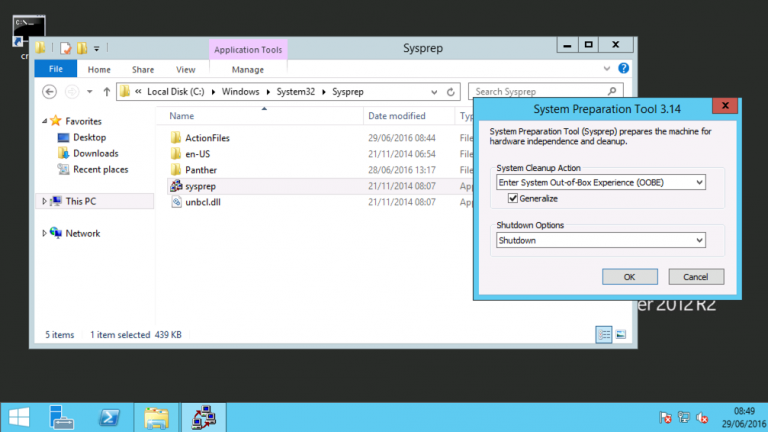This screenshot has width=768, height=432.
Task: Select This PC in navigation pane
Action: pyautogui.click(x=81, y=201)
